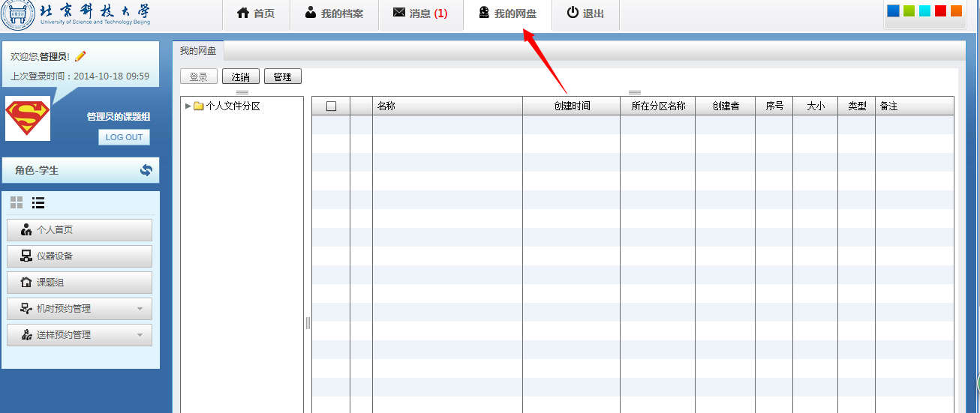This screenshot has height=413, width=980.
Task: Select the 我的网盘 tab
Action: 198,51
